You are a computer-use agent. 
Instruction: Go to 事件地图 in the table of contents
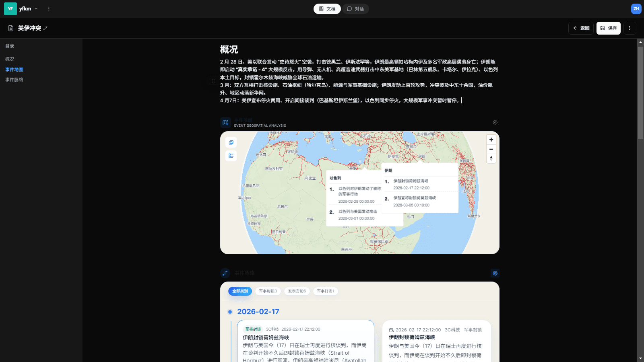tap(14, 70)
